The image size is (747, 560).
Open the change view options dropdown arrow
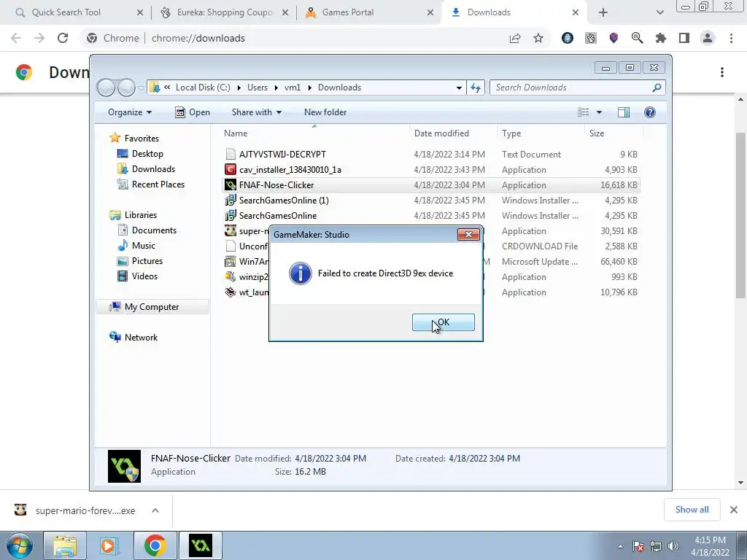click(600, 112)
